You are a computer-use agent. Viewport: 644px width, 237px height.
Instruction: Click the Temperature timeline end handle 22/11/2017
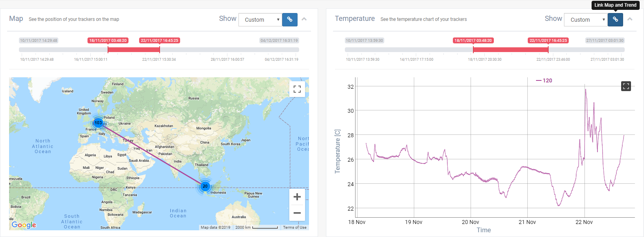click(548, 49)
